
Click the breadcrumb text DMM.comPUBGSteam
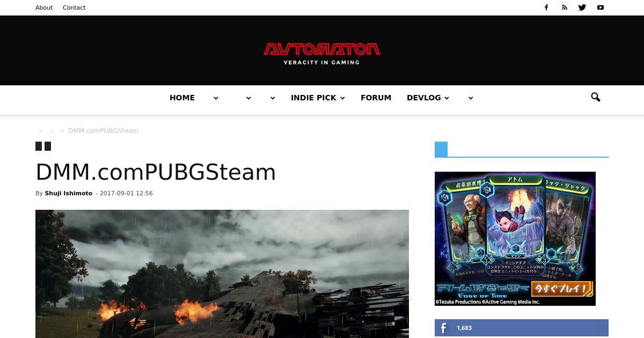pos(103,131)
